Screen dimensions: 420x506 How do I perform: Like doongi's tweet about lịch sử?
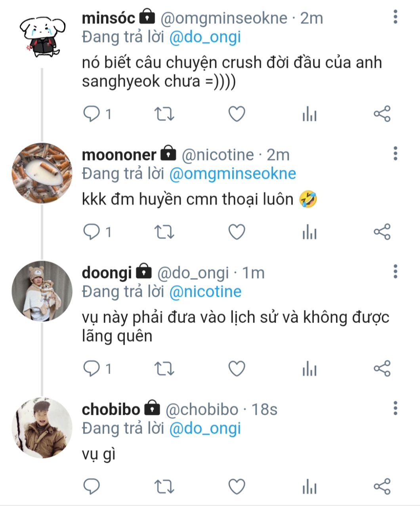(237, 369)
